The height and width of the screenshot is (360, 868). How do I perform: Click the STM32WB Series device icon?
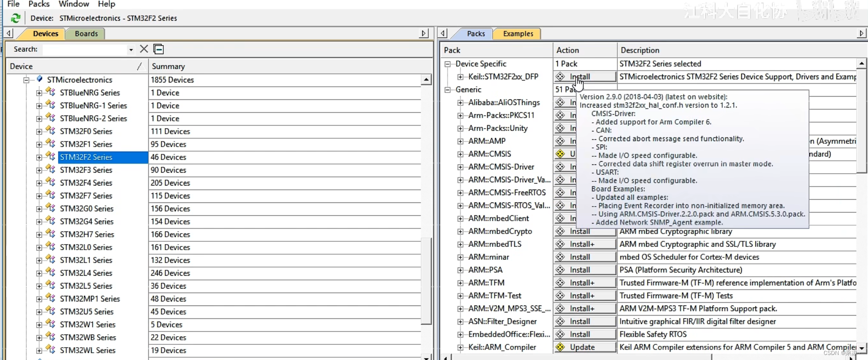[51, 337]
